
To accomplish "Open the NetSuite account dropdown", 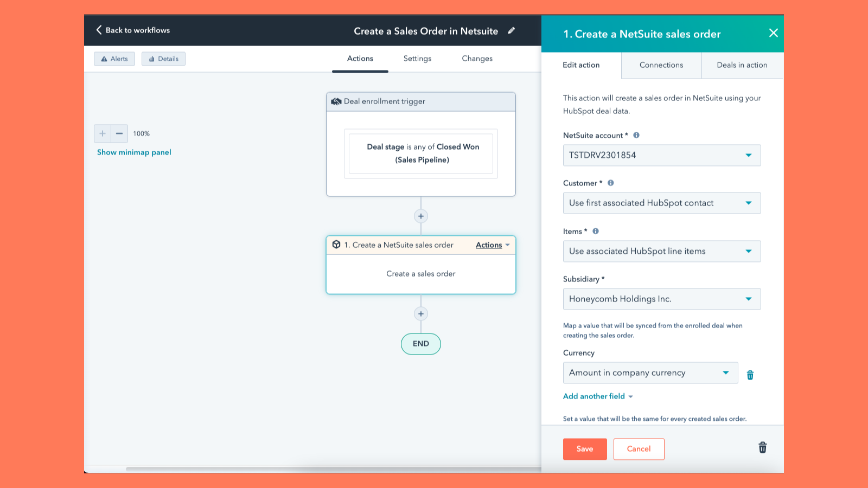I will pyautogui.click(x=749, y=155).
